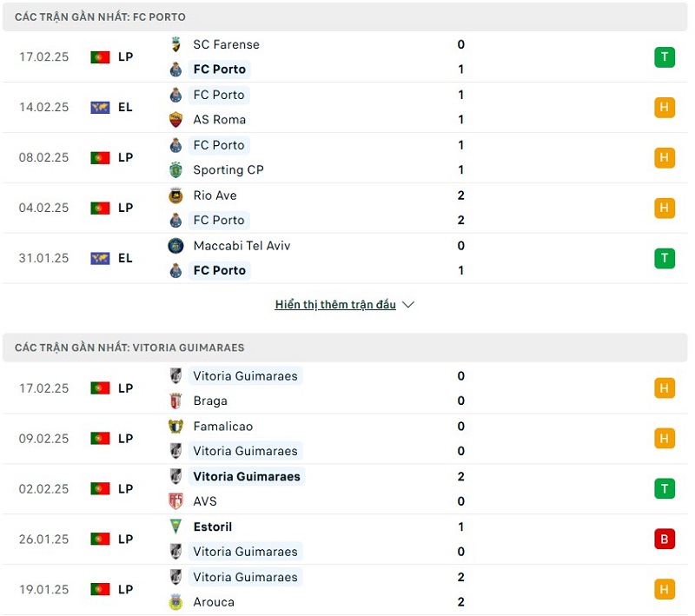Select the 'Các trận gần nhất: FC Porto' header
This screenshot has width=695, height=616.
tap(100, 17)
